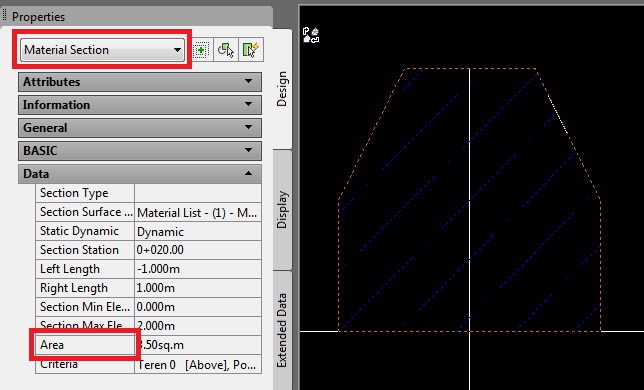This screenshot has width=644, height=390.
Task: Click the viewport control icon in drawing corner
Action: (310, 35)
